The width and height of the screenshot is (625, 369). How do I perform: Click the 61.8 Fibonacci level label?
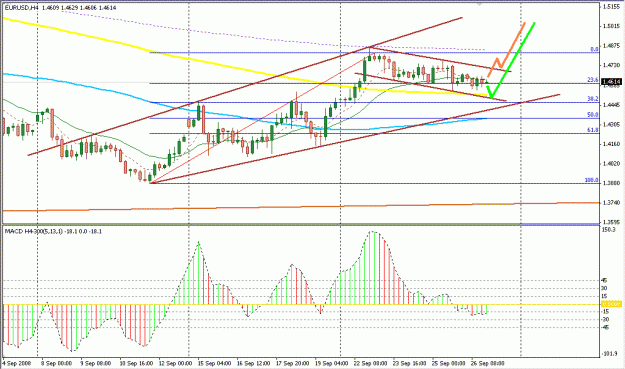pyautogui.click(x=593, y=130)
